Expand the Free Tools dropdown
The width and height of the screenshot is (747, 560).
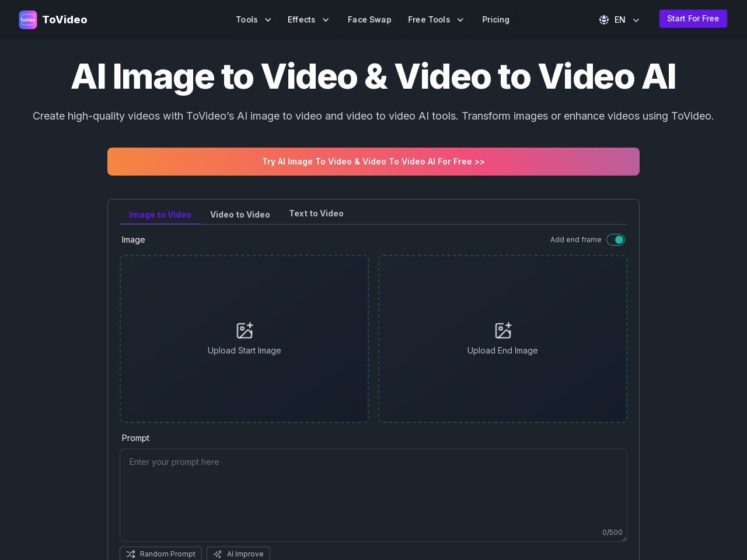click(435, 20)
